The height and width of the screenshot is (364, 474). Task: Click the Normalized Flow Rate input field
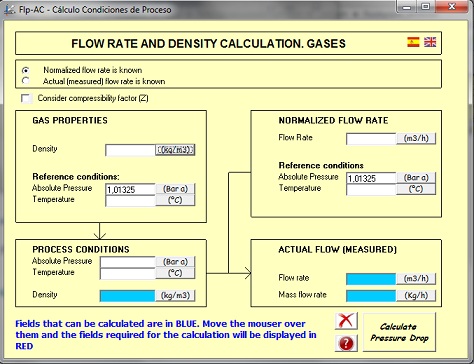[371, 138]
